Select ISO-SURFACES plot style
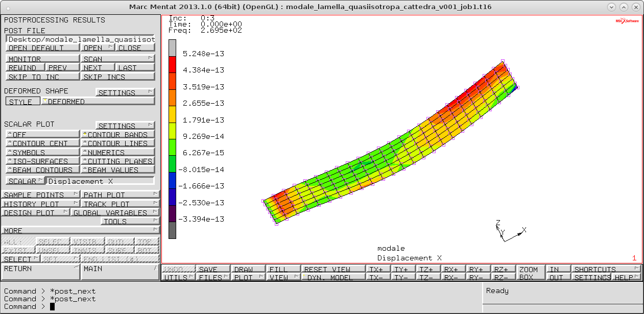 [42, 161]
